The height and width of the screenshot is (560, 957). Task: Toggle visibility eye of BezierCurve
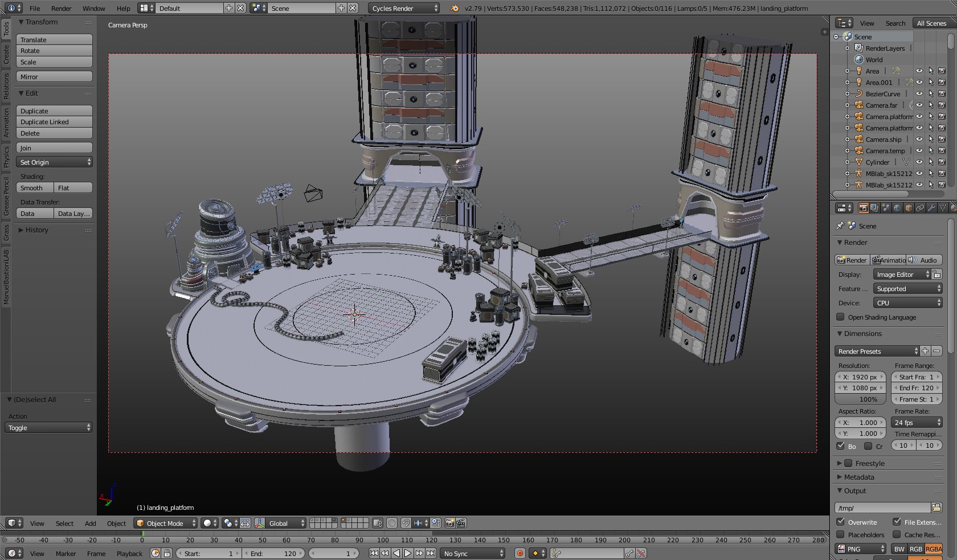click(919, 93)
